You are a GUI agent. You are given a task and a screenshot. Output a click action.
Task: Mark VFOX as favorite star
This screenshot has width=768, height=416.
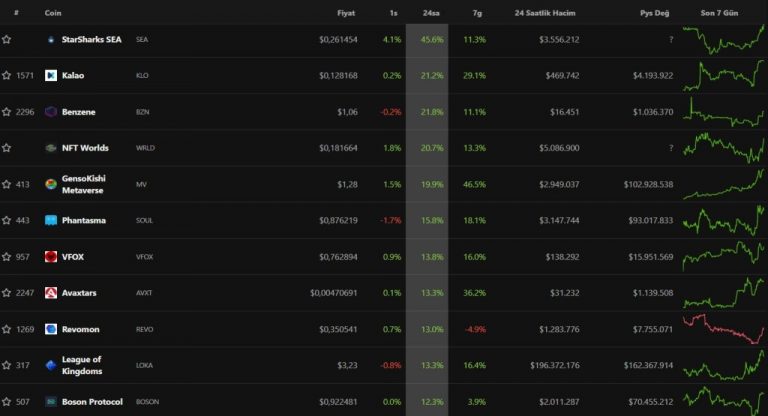tap(6, 257)
